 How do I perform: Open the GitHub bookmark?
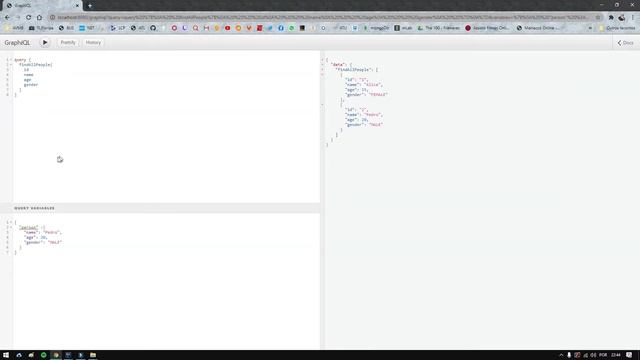pos(153,28)
